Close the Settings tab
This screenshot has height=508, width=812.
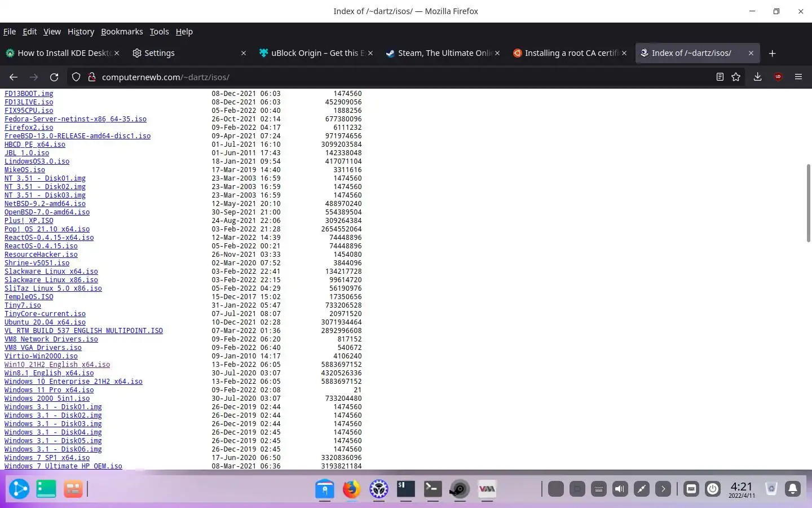pyautogui.click(x=244, y=53)
